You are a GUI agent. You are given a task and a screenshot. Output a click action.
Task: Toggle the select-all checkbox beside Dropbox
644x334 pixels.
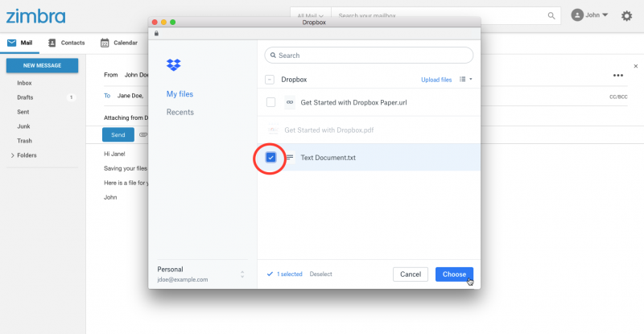(270, 80)
